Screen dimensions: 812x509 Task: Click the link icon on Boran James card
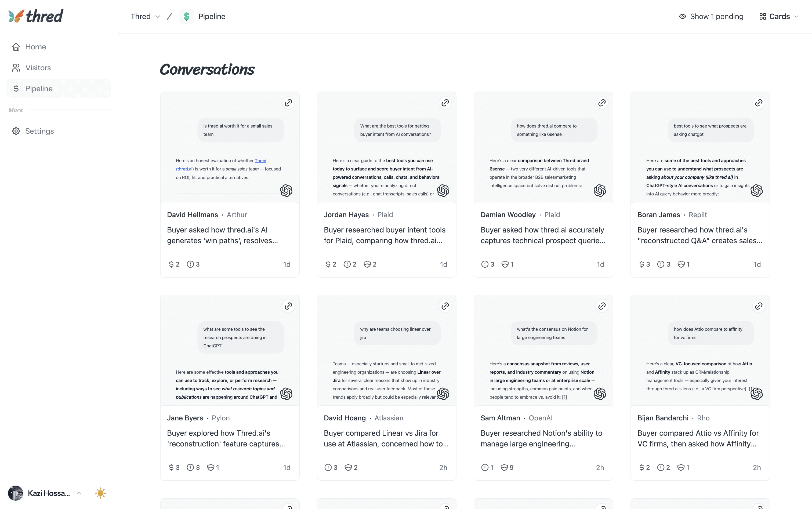pos(759,103)
